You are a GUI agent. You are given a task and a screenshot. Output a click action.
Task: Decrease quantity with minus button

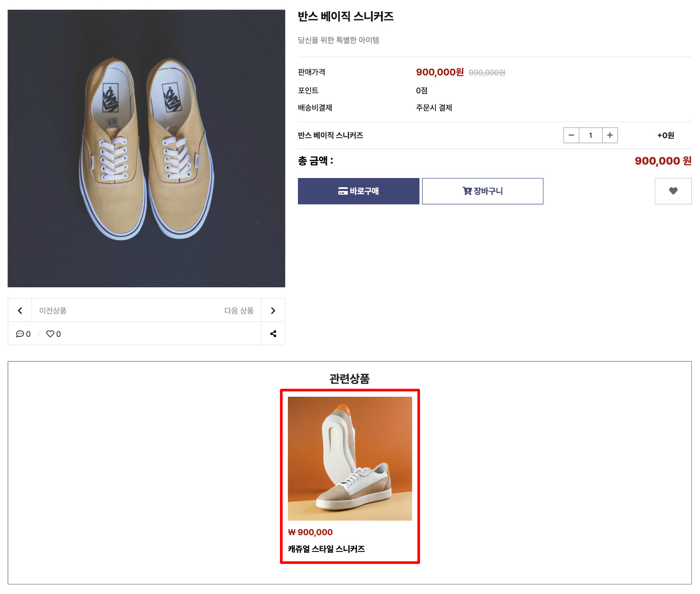[571, 135]
